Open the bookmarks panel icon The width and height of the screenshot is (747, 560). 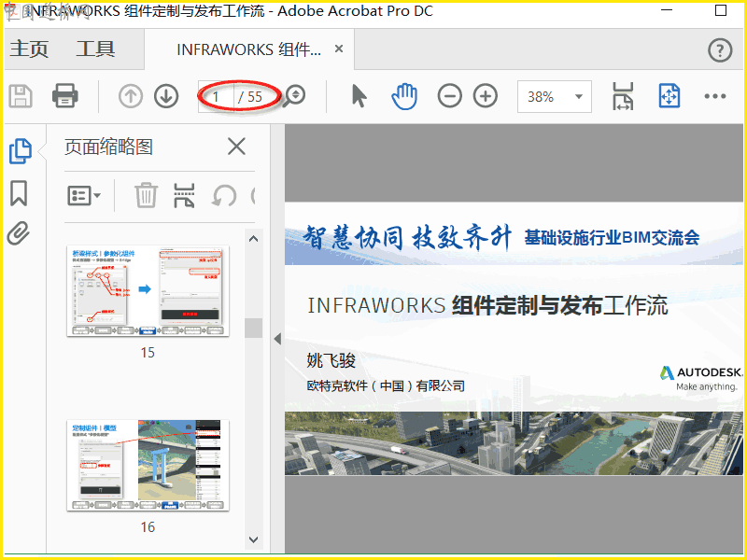tap(19, 193)
